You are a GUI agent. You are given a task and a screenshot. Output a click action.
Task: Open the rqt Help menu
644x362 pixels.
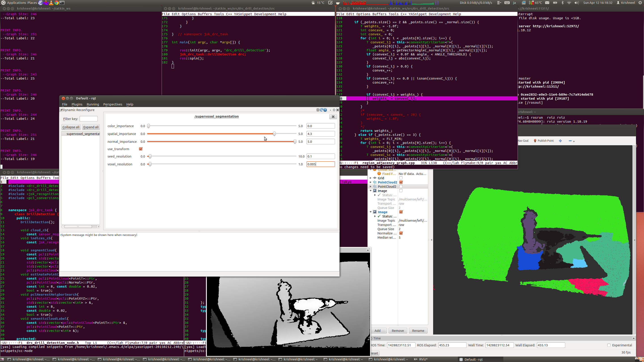[130, 104]
